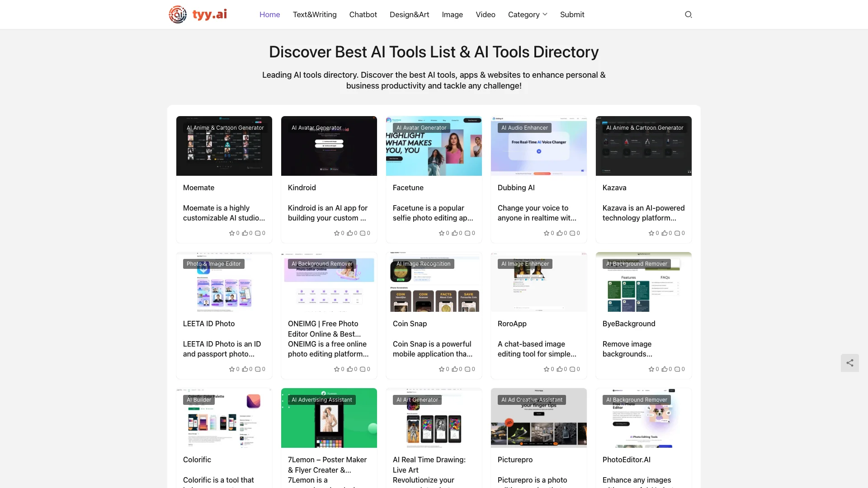Screen dimensions: 868x488
Task: Open comments on Kindroid card
Action: 363,233
